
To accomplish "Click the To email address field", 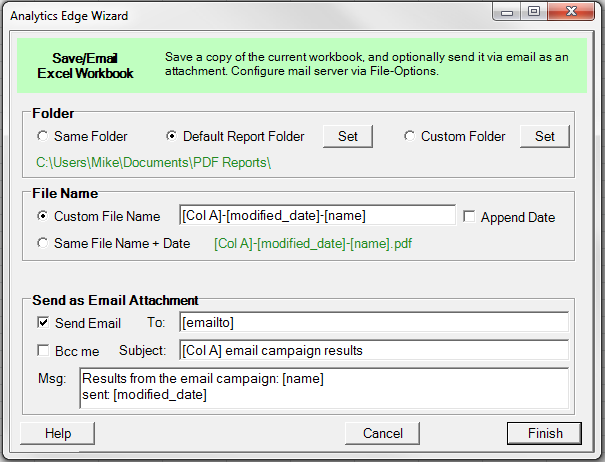I will pos(372,322).
